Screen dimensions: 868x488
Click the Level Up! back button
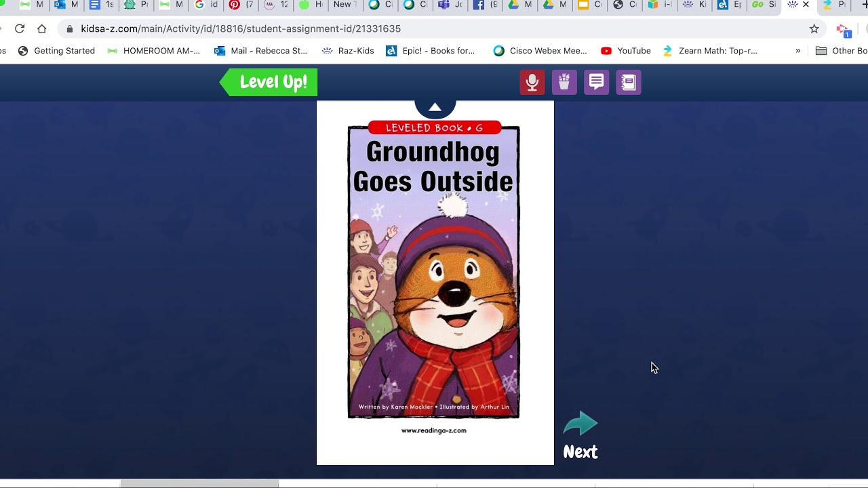point(269,83)
